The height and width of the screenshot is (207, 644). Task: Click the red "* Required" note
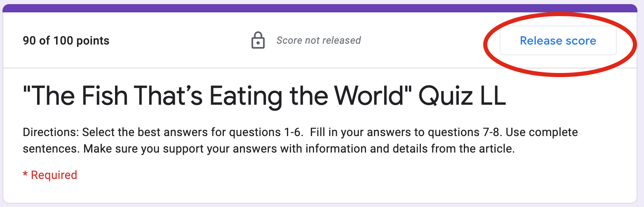50,175
